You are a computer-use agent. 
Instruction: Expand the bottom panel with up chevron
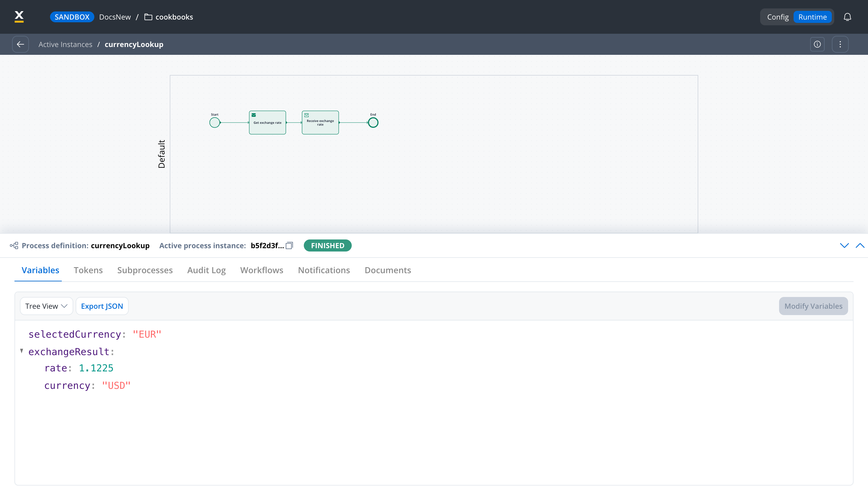click(x=860, y=245)
